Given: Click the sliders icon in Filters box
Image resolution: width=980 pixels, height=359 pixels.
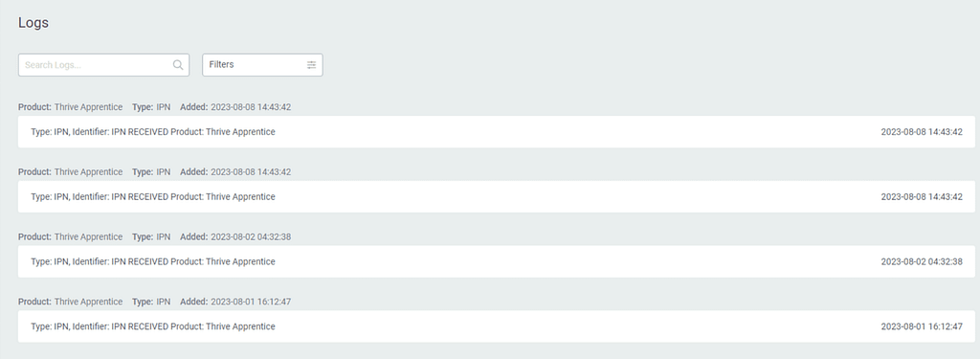Looking at the screenshot, I should (x=311, y=65).
